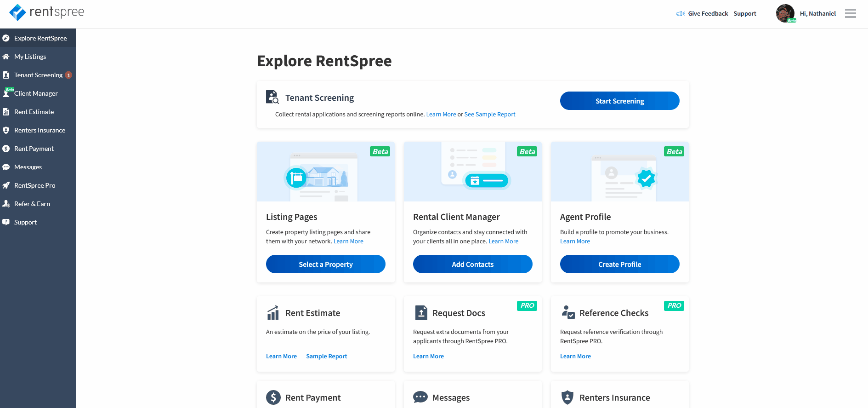Click the Renters Insurance shield sidebar icon
The height and width of the screenshot is (408, 868).
click(x=6, y=130)
